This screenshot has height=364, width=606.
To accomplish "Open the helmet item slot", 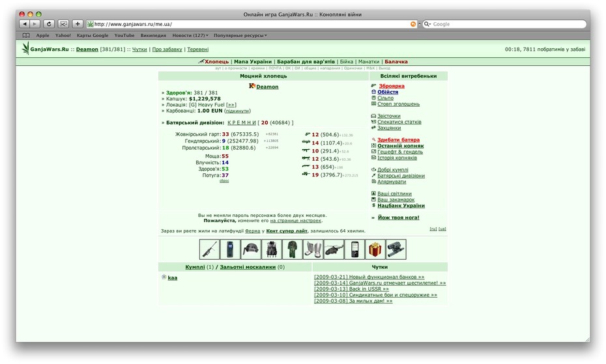I will pyautogui.click(x=251, y=249).
